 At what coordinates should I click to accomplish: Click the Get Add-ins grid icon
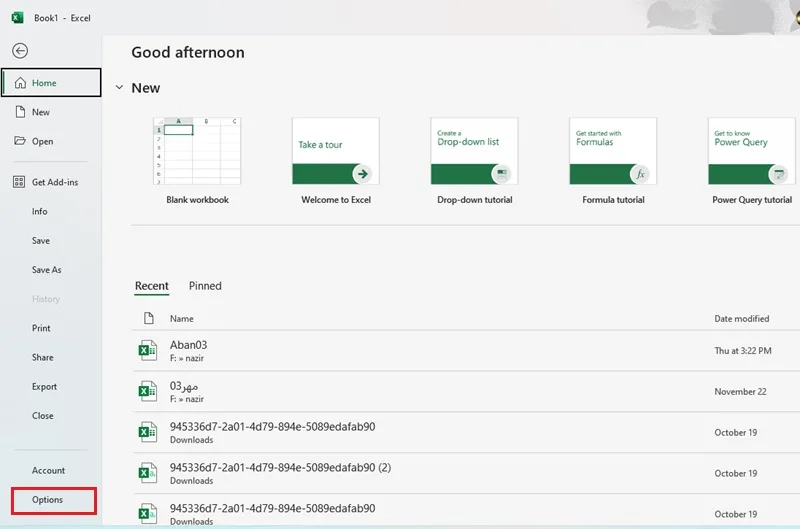19,182
